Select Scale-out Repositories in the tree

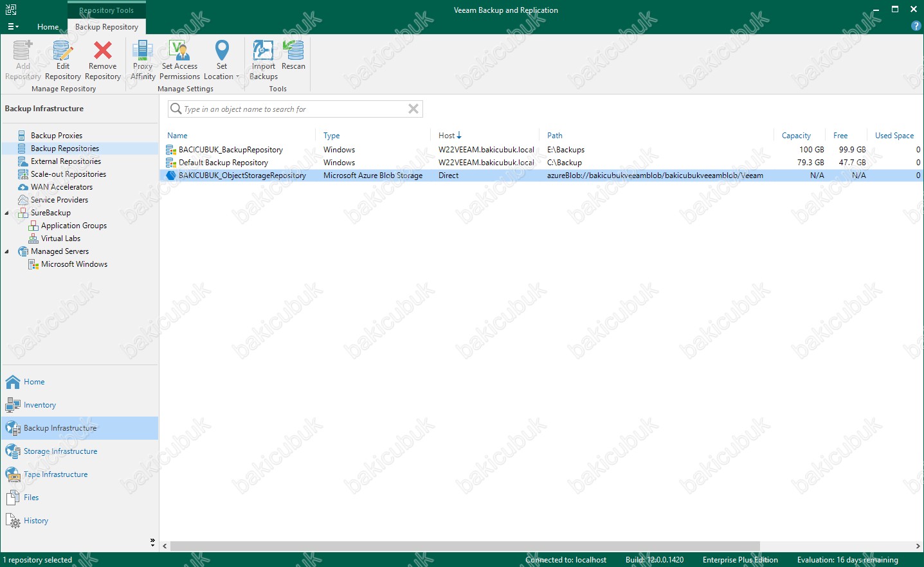[68, 174]
